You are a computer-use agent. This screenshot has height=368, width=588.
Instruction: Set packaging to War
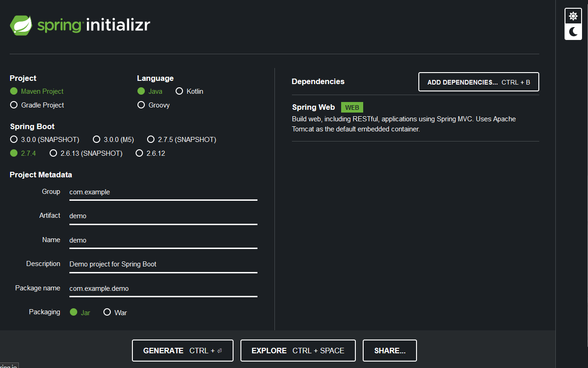tap(115, 312)
